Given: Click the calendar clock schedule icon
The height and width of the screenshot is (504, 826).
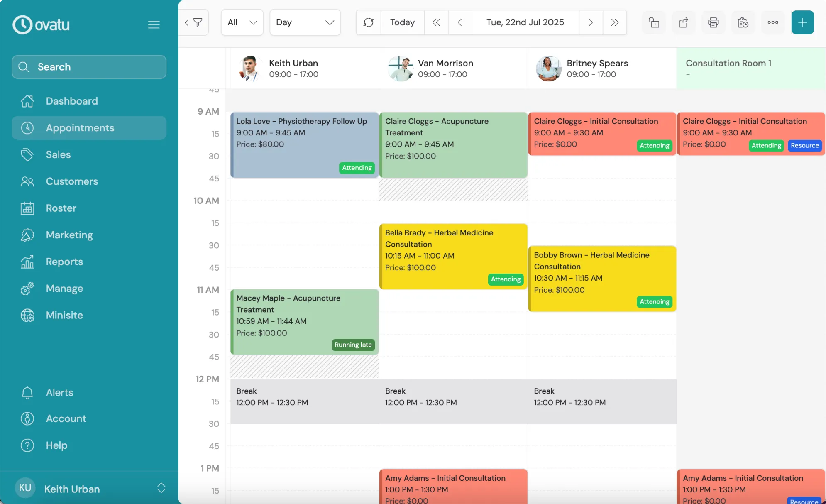Looking at the screenshot, I should (743, 22).
